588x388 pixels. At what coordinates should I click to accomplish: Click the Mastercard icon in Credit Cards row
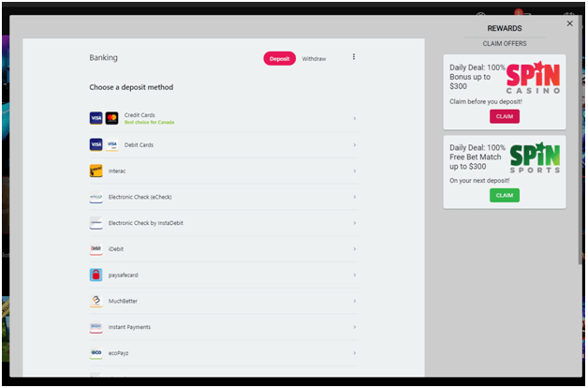111,118
